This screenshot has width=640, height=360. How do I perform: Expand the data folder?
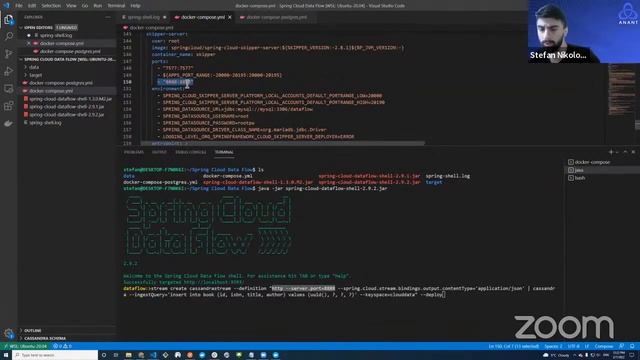point(34,67)
